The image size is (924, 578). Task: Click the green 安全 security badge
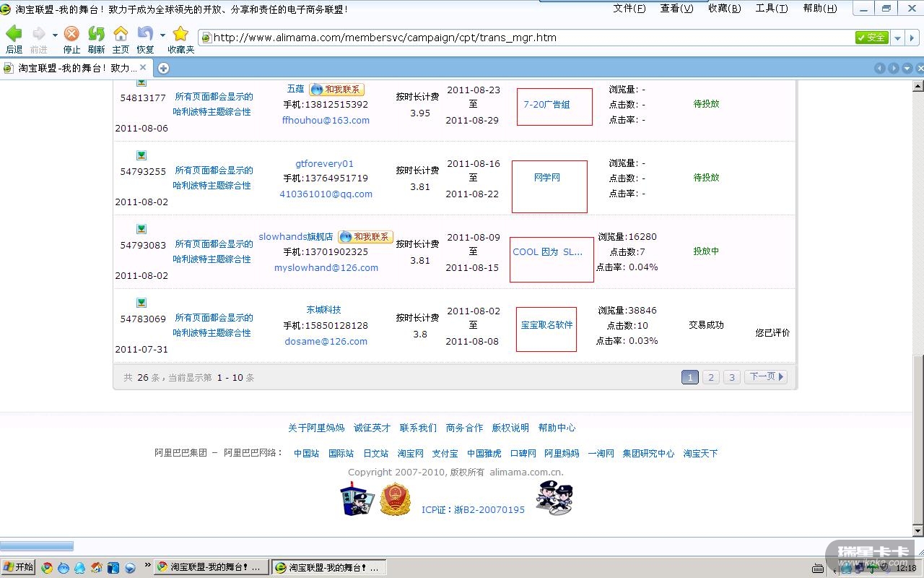pos(871,38)
